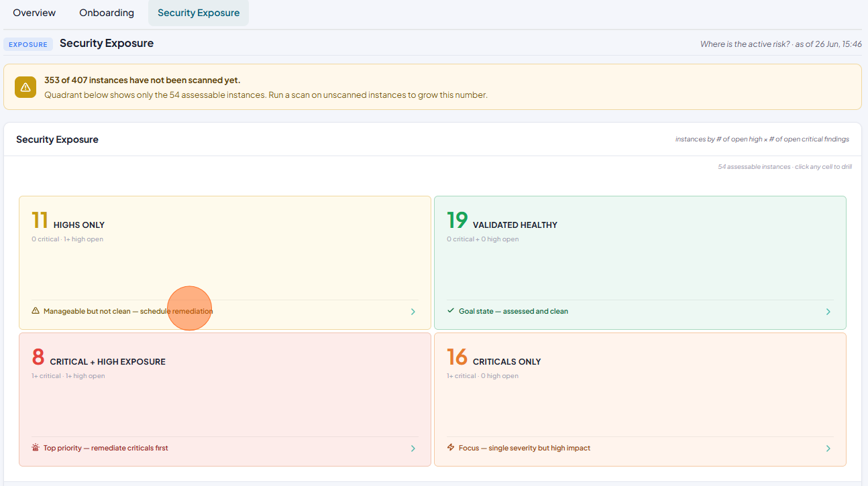Expand the Criticals Only cell chevron
The width and height of the screenshot is (868, 486).
828,448
